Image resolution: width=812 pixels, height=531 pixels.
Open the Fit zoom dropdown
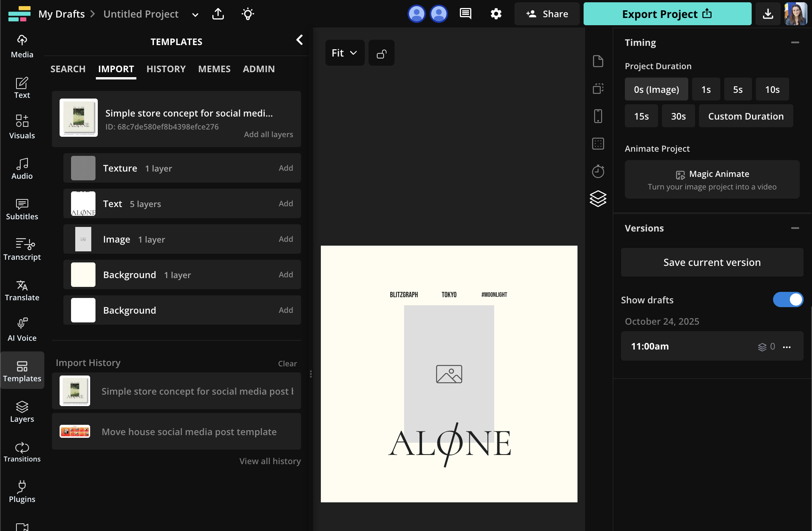tap(345, 53)
